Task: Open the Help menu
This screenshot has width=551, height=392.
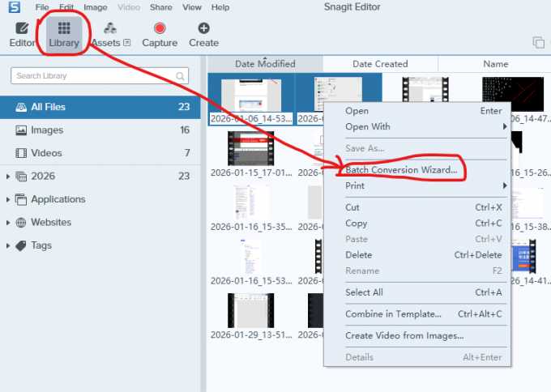Action: [220, 7]
